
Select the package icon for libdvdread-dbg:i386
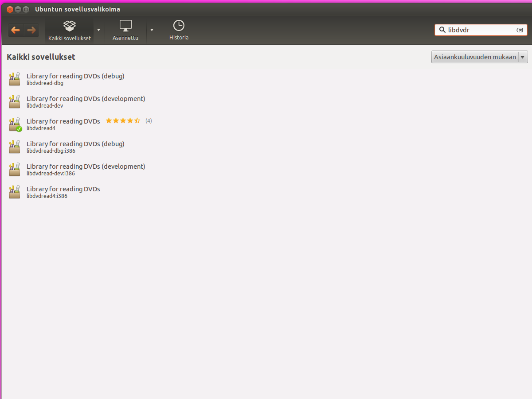pyautogui.click(x=15, y=147)
